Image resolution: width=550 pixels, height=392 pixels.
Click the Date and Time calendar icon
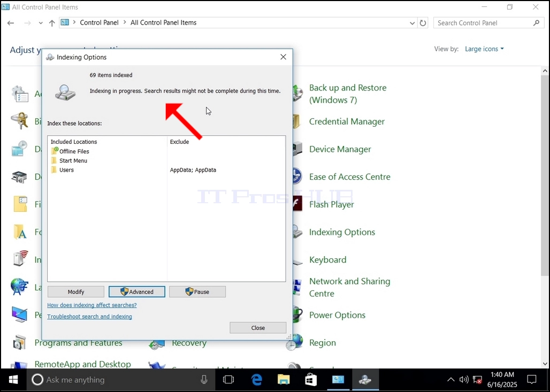[x=19, y=149]
